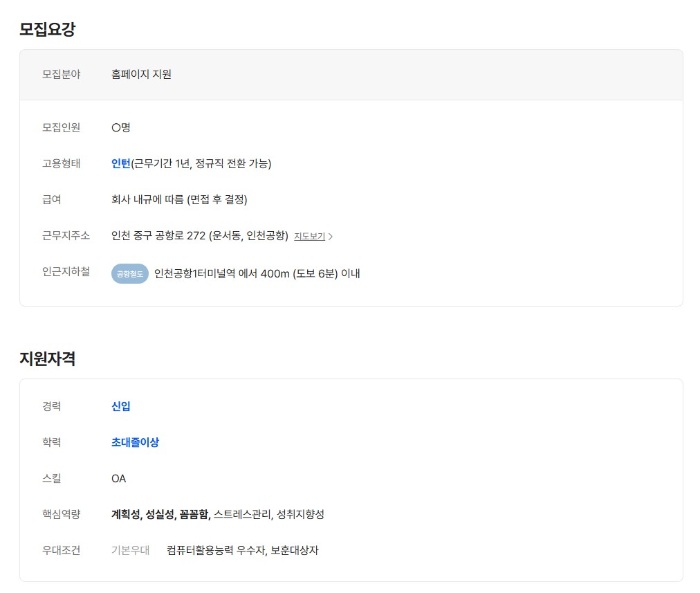Viewport: 700px width, 593px height.
Task: Click the address 인천 중구 공항로 272
Action: [158, 236]
